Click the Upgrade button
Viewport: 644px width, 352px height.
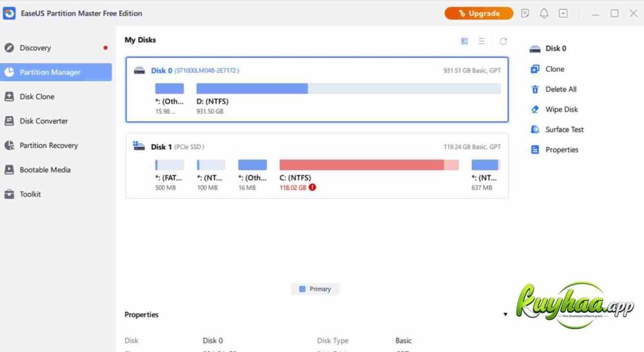point(479,13)
